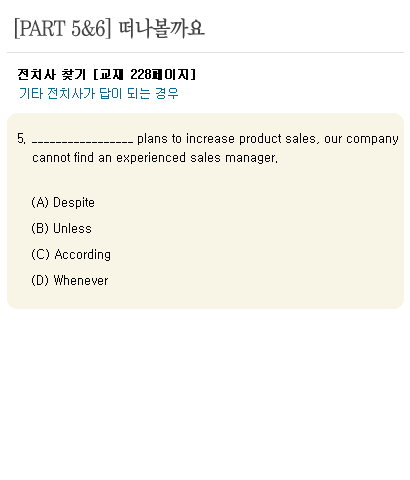Screen dimensions: 410x480
Task: Click the horizontal divider under the title
Action: (x=205, y=52)
